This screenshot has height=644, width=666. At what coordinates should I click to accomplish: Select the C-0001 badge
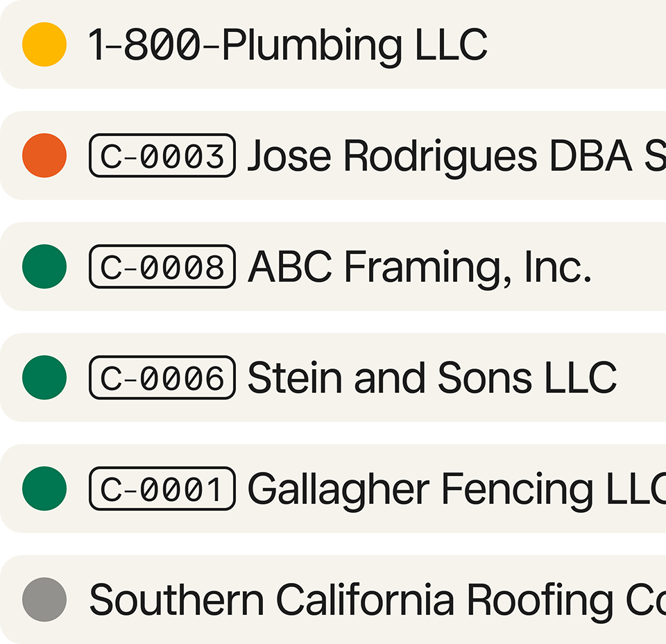162,489
